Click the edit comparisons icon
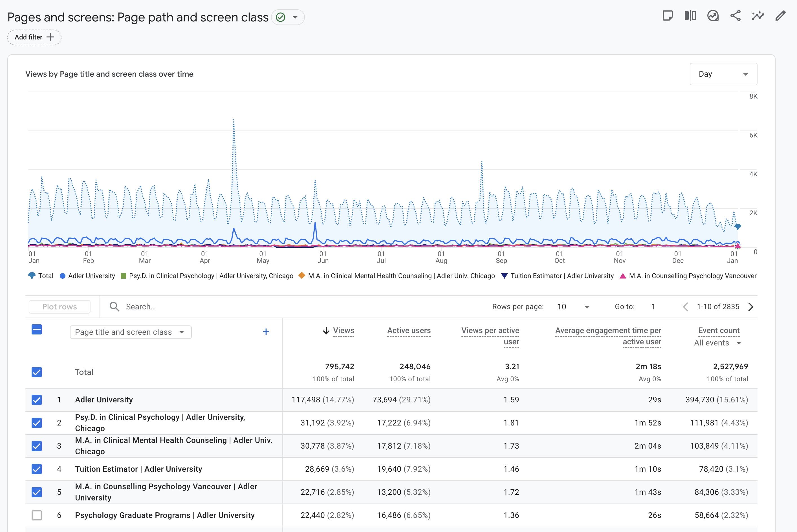 (690, 16)
